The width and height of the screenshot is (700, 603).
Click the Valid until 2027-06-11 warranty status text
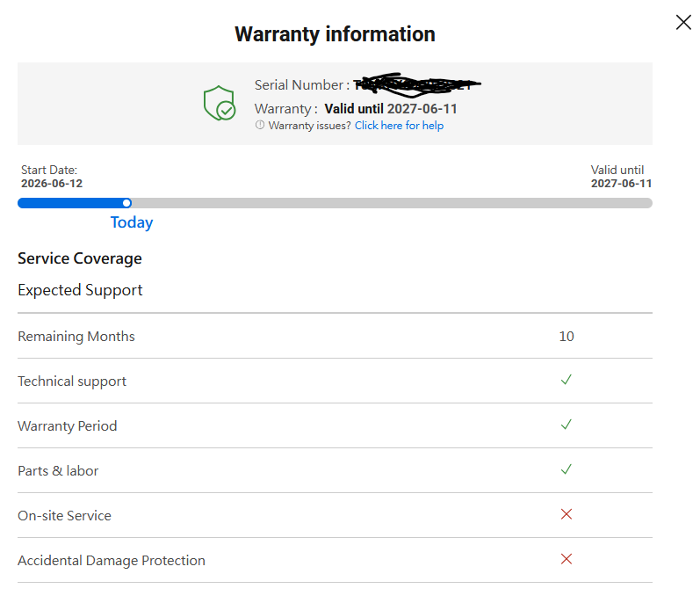tap(391, 109)
